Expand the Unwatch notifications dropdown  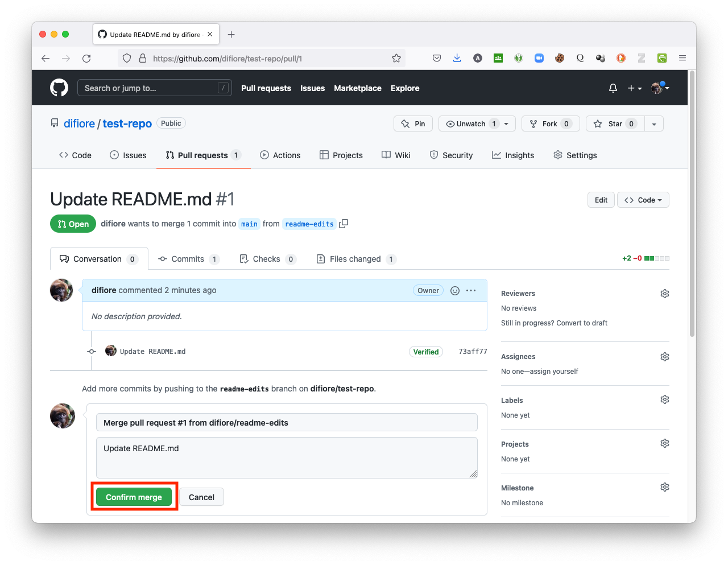(506, 123)
